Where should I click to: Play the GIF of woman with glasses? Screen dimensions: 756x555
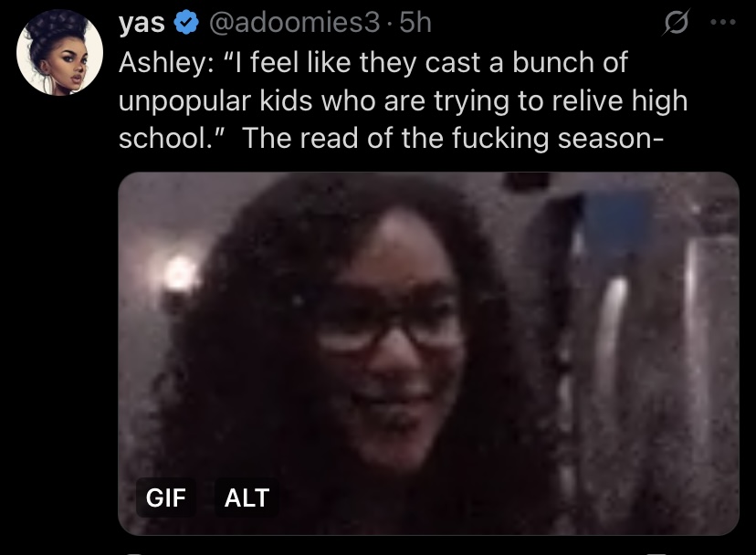tap(428, 353)
